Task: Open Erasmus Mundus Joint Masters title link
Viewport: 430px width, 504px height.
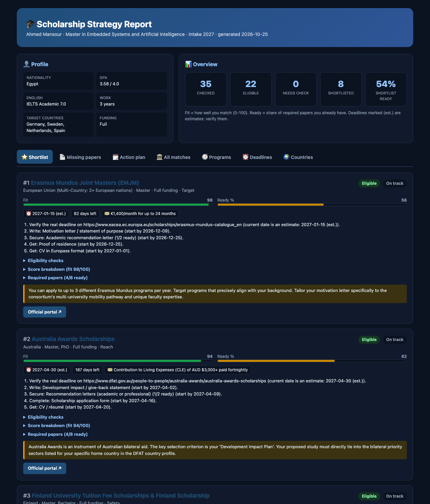Action: click(85, 183)
